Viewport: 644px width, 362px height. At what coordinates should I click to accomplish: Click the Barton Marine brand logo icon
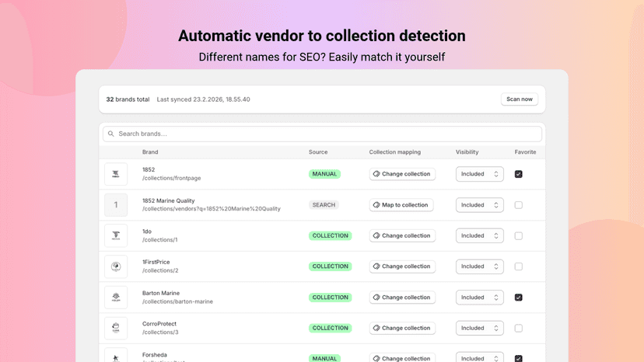click(x=116, y=298)
